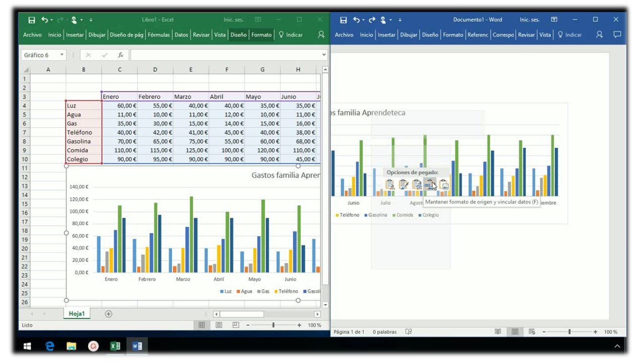This screenshot has width=644, height=362.
Task: Expand the Name Box dropdown showing Gráfico 6
Action: click(x=62, y=55)
